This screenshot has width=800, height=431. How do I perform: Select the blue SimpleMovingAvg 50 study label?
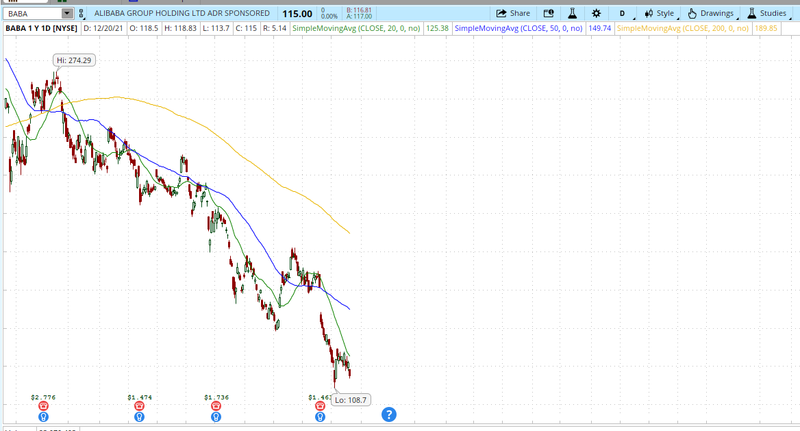tap(518, 28)
